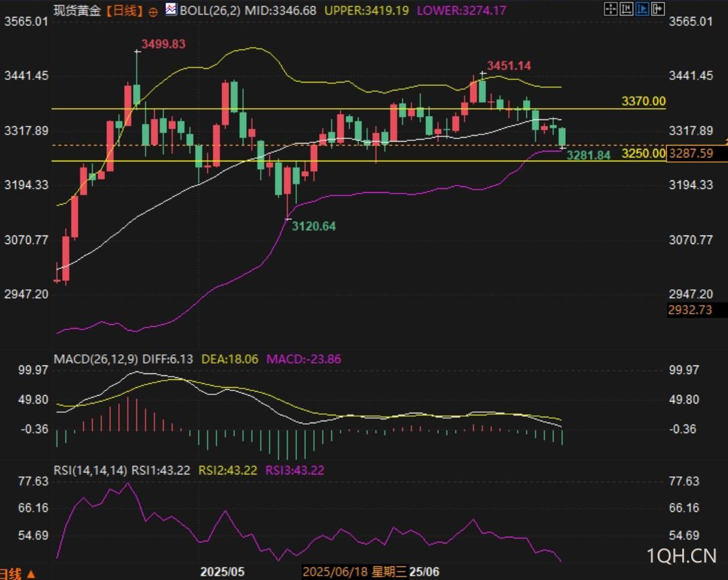Image resolution: width=728 pixels, height=580 pixels.
Task: Click the compress chart range icon
Action: 626,9
